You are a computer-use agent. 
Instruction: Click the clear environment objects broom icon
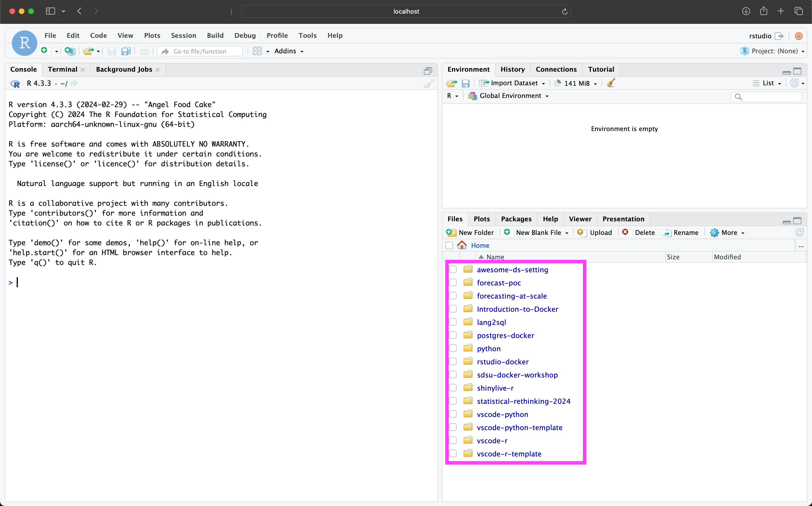pos(610,83)
